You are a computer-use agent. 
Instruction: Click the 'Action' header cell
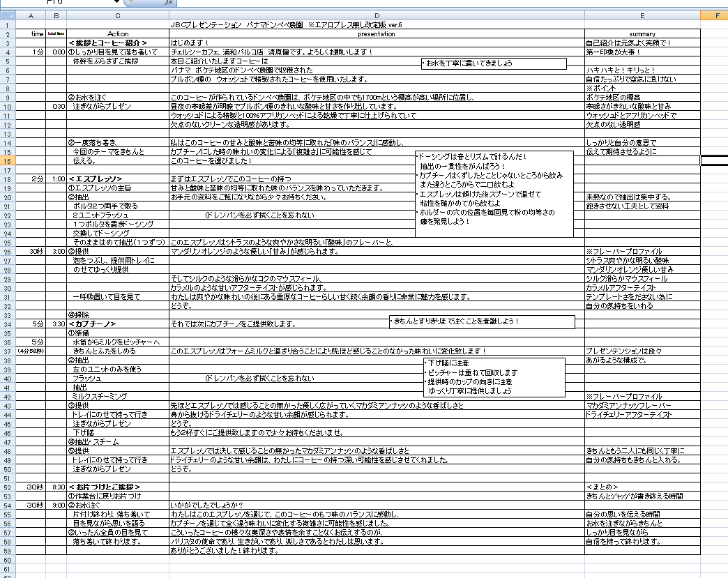(118, 33)
